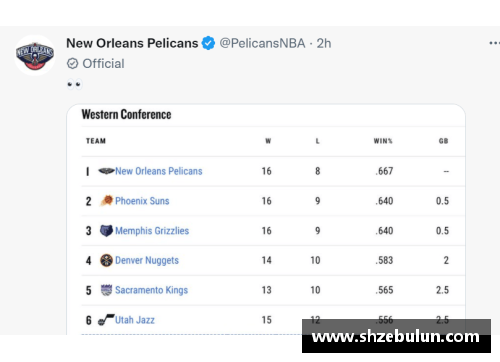The height and width of the screenshot is (362, 500).
Task: Open the Sacramento Kings team link
Action: tap(152, 290)
